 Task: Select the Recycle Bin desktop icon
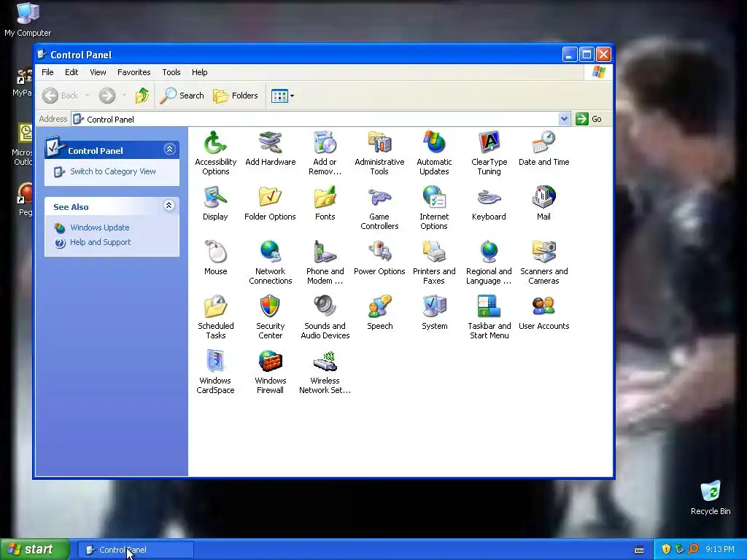(x=711, y=497)
